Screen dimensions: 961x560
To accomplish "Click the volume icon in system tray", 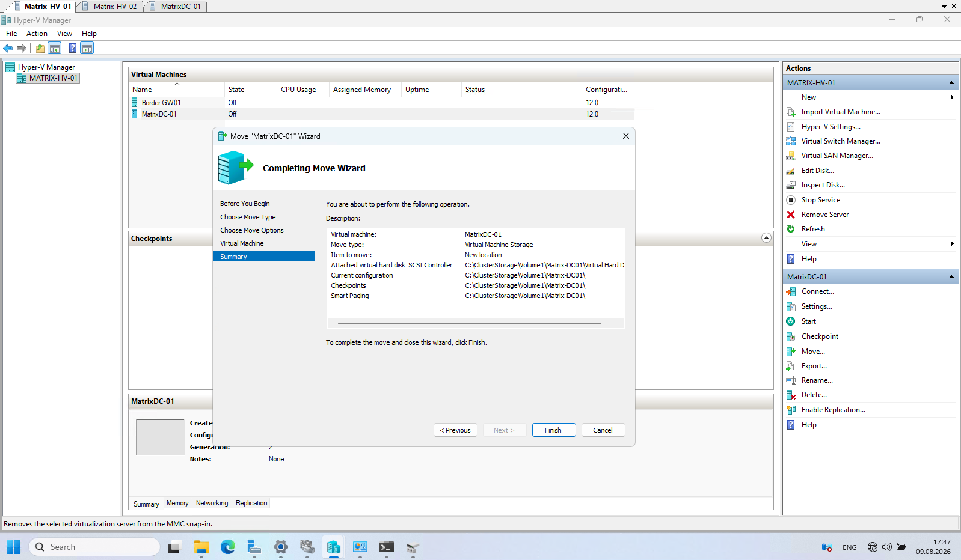I will tap(887, 547).
